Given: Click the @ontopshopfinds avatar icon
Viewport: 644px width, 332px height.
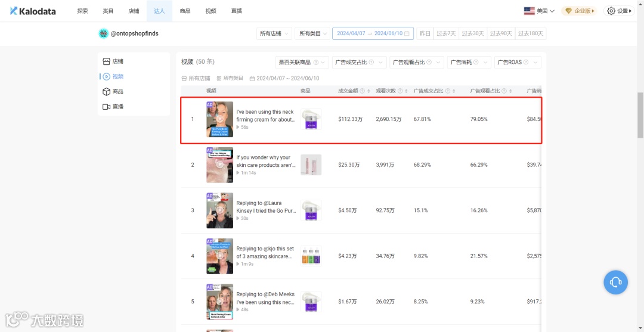Looking at the screenshot, I should [x=104, y=33].
